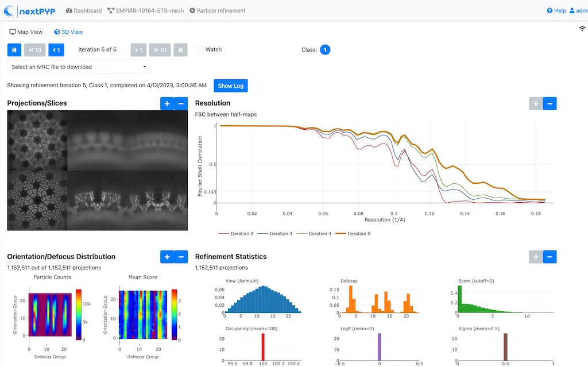Switch to the 3D View tab

pyautogui.click(x=68, y=32)
